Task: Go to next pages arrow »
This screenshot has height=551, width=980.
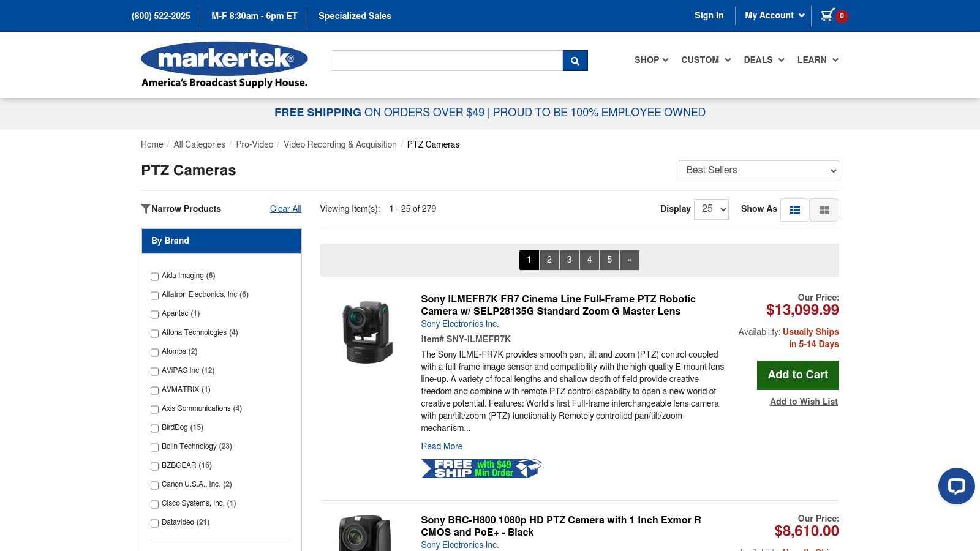Action: pos(629,260)
